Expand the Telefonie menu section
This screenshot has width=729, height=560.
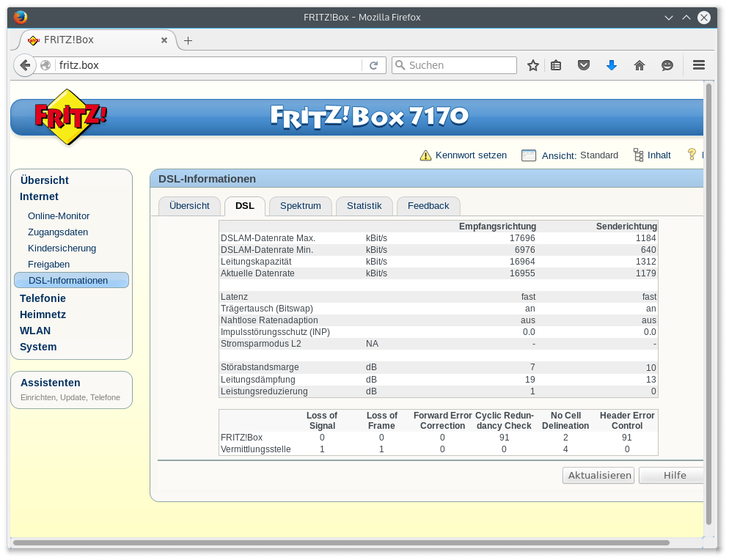(x=43, y=298)
